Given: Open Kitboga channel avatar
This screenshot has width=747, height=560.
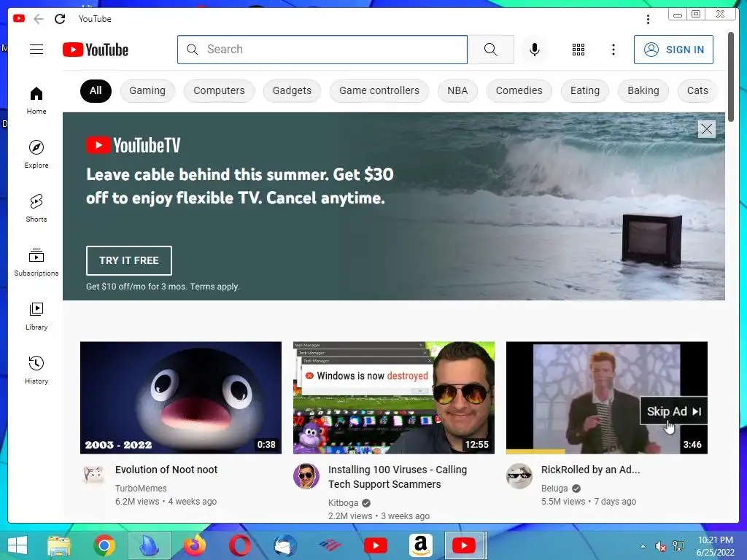Looking at the screenshot, I should pos(306,475).
